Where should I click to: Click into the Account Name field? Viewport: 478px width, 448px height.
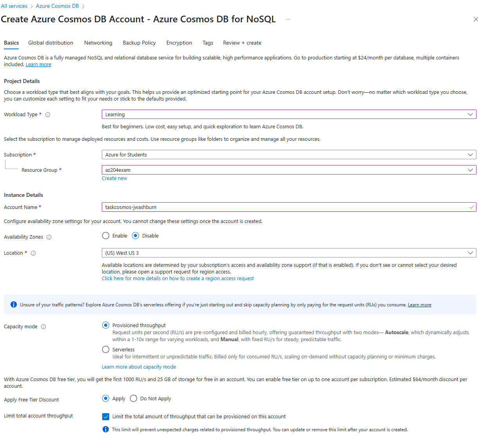(289, 207)
